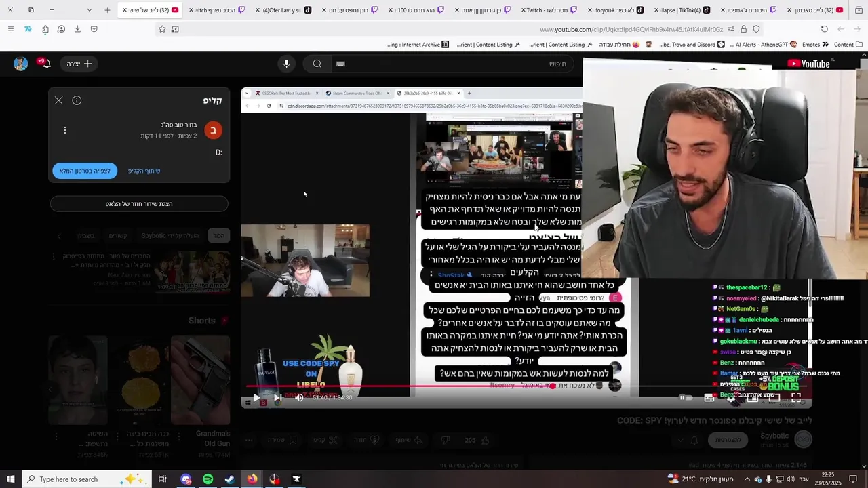
Task: Open player settings gear
Action: 731,398
